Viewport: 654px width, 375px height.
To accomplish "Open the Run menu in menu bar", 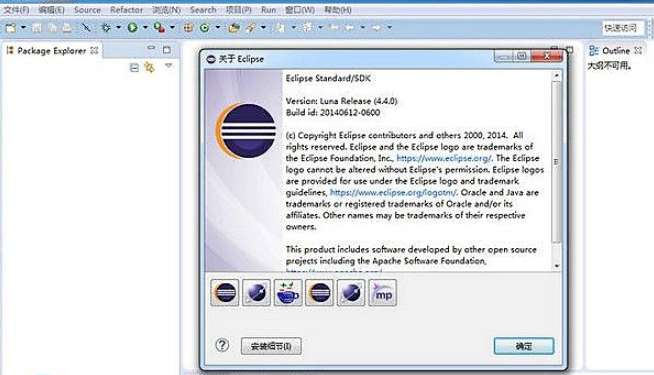I will pos(269,10).
